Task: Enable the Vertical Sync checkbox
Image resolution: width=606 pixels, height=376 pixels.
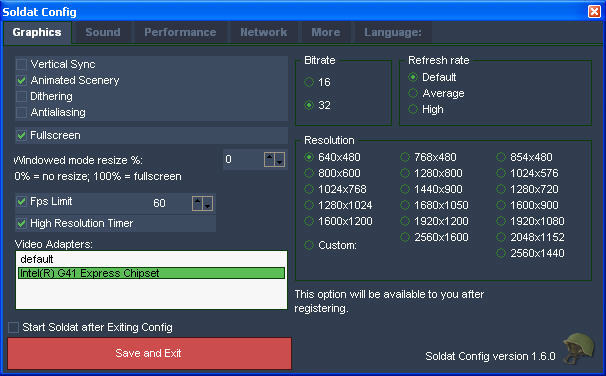Action: [21, 64]
